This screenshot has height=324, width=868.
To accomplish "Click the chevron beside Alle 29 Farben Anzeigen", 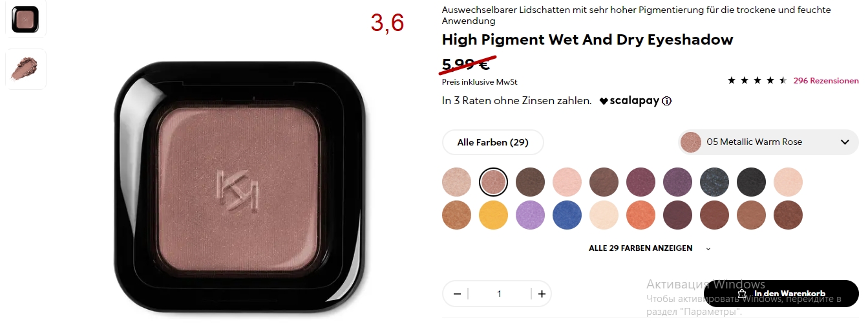I will (708, 248).
